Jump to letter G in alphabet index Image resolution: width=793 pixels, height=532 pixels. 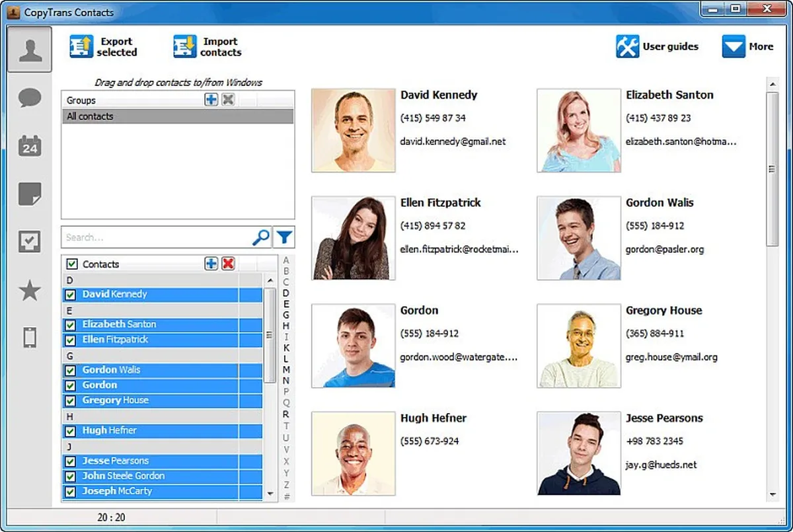tap(286, 315)
